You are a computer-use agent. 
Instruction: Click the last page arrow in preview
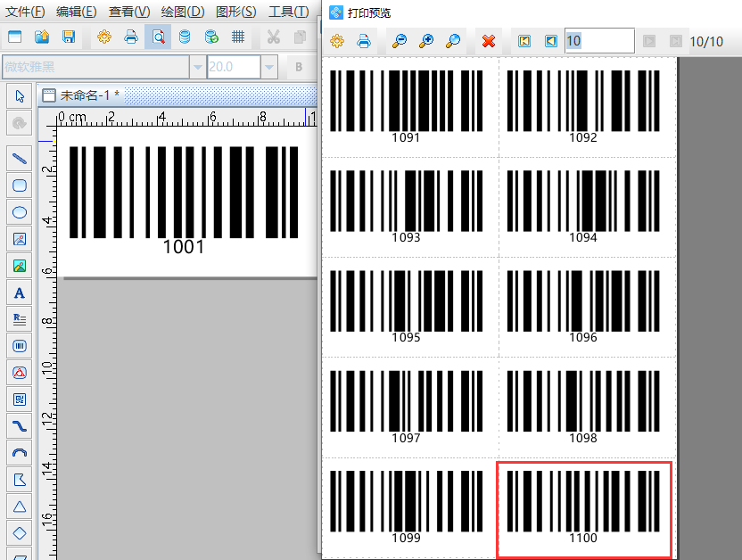[x=676, y=41]
